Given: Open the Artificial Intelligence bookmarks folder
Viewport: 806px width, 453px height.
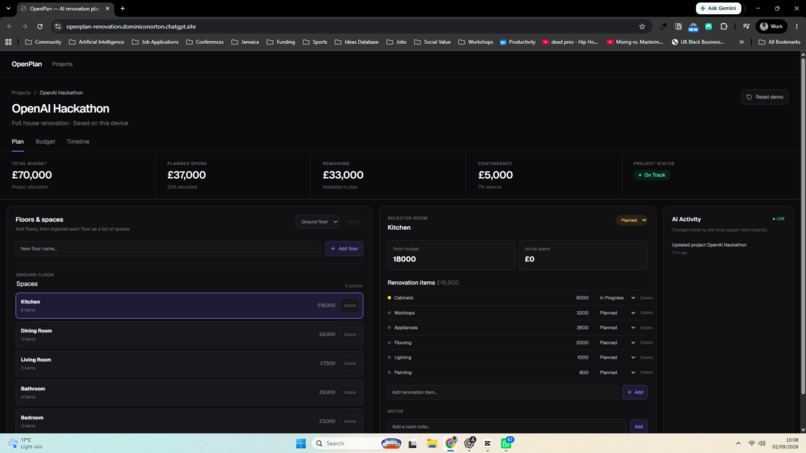Looking at the screenshot, I should coord(97,42).
